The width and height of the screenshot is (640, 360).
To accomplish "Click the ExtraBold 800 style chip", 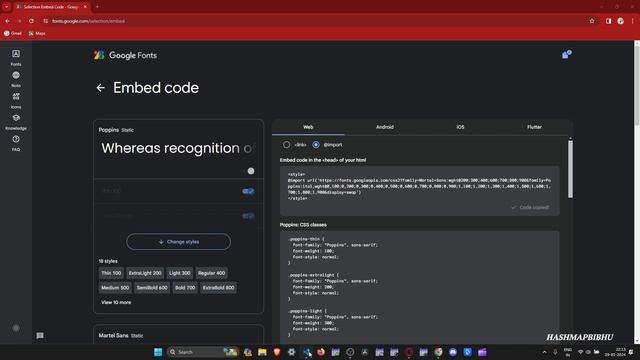I will [x=218, y=288].
